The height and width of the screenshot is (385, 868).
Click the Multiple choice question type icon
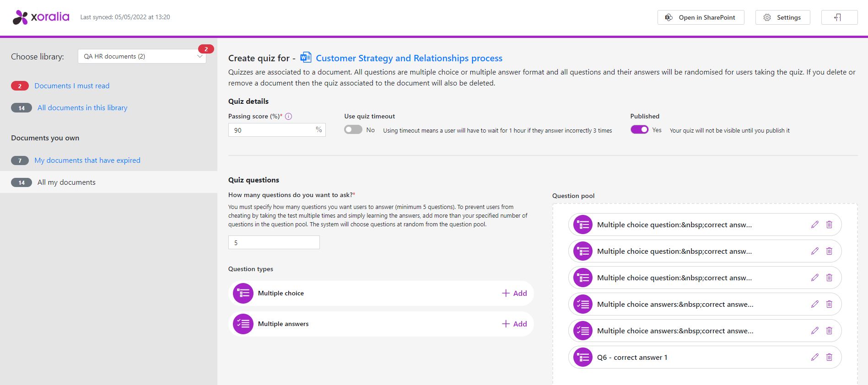[243, 293]
